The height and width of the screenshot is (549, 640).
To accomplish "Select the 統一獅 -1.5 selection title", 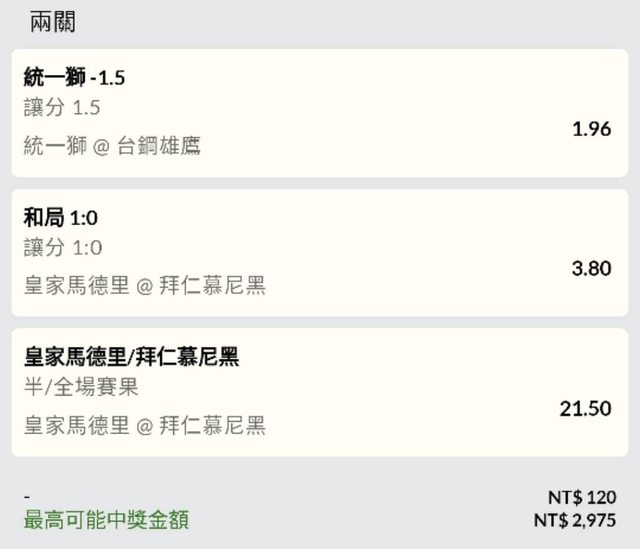I will [x=74, y=78].
